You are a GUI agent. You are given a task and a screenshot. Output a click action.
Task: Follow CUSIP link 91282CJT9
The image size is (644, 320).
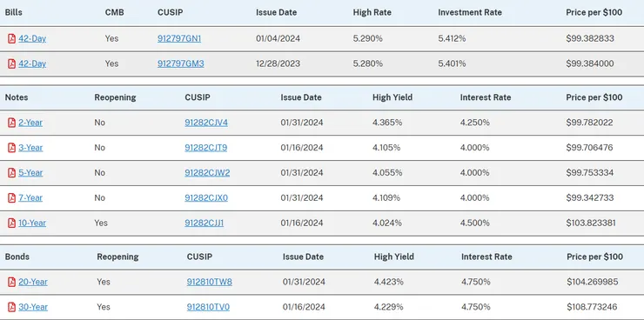205,148
